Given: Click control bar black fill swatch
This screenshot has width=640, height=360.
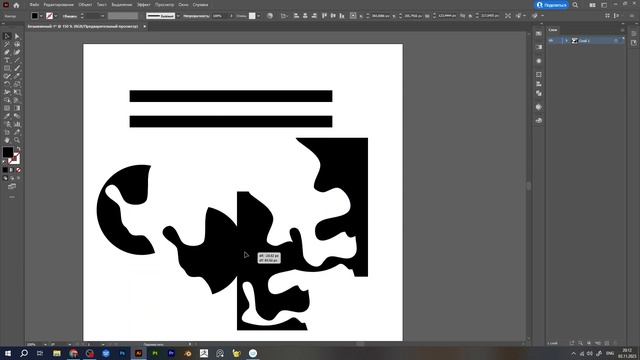Looking at the screenshot, I should (35, 16).
